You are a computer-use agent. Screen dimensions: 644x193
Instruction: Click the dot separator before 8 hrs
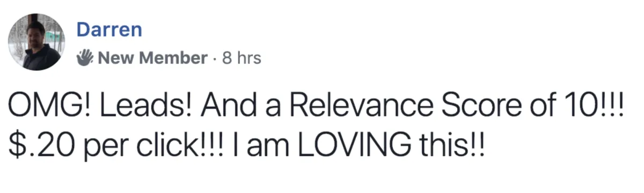coord(215,58)
